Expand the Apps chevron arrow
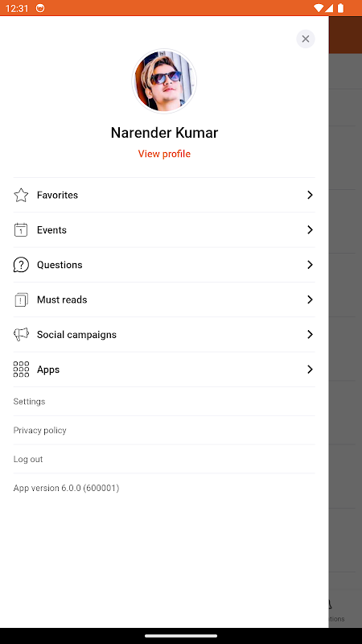Image resolution: width=362 pixels, height=644 pixels. click(310, 369)
